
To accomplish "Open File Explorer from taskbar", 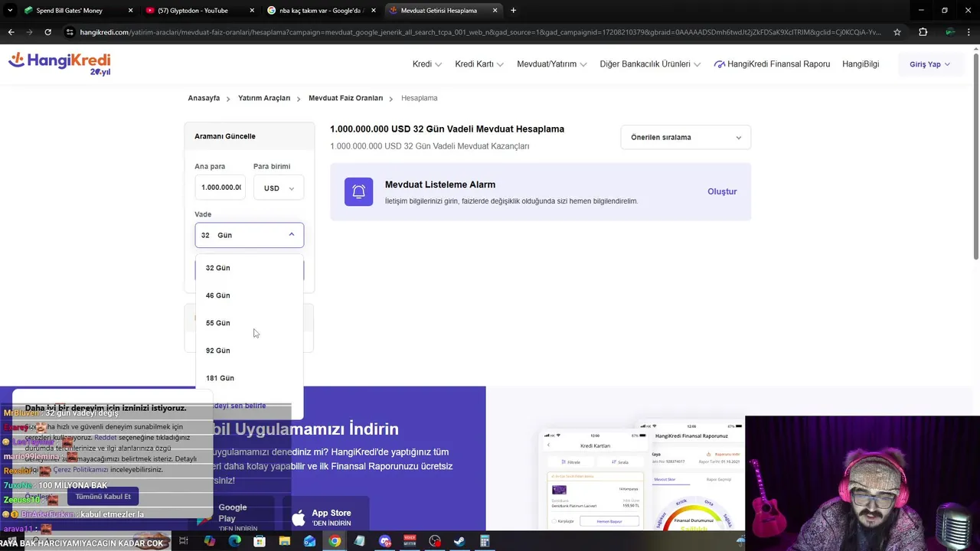I will [x=285, y=541].
